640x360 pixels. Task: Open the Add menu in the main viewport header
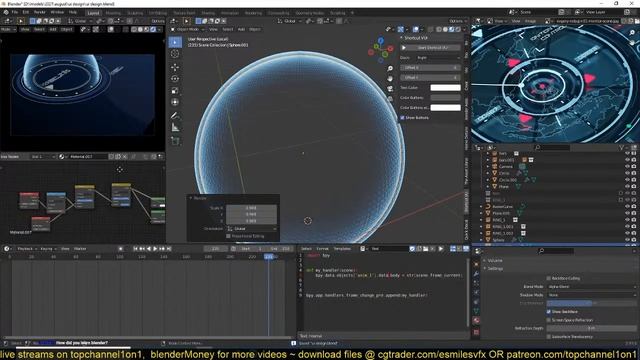point(241,29)
